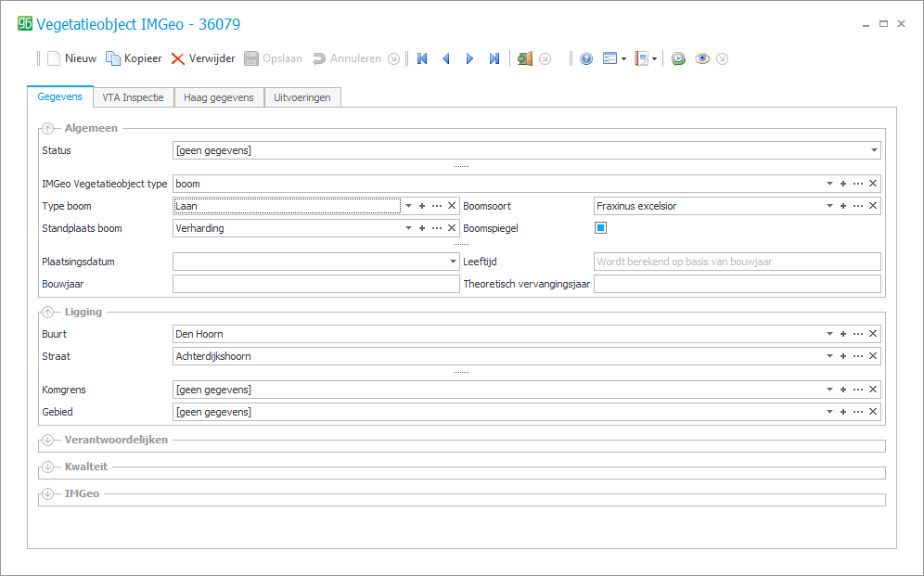
Task: Collapse the Algemeen section
Action: tap(48, 128)
